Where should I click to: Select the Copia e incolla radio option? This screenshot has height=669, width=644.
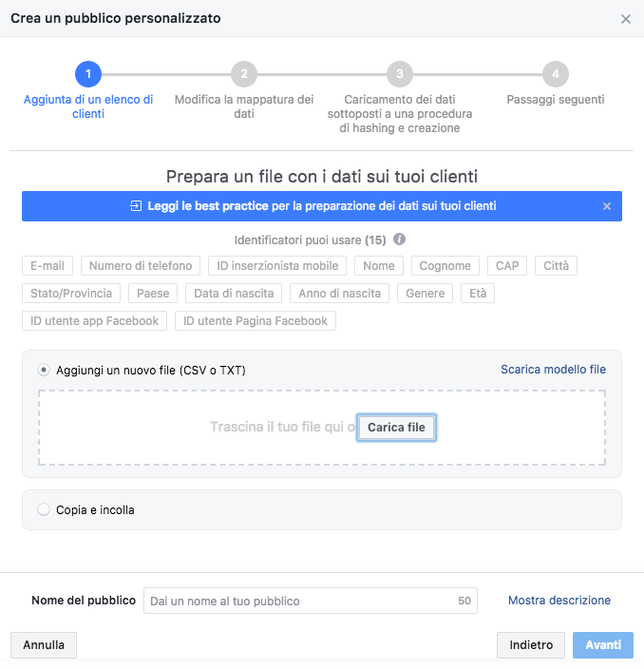coord(44,509)
